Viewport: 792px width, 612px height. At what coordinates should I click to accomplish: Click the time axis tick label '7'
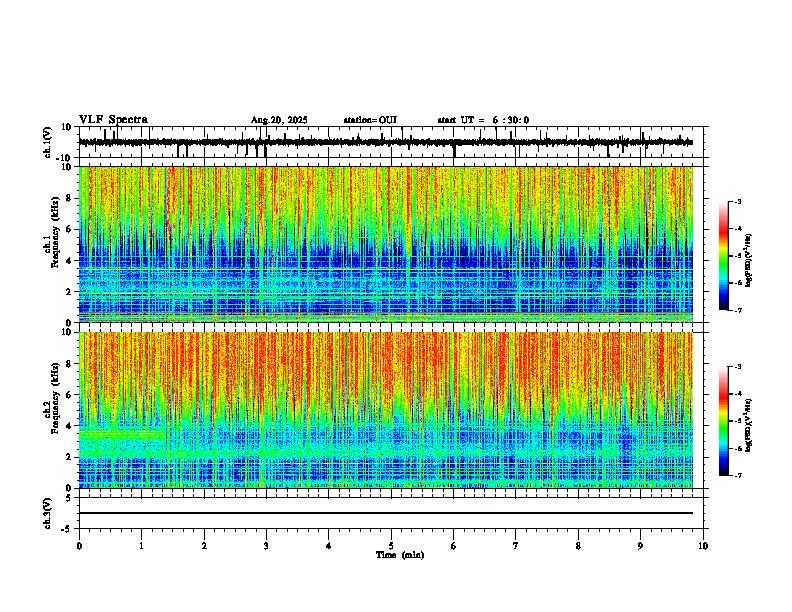click(516, 545)
